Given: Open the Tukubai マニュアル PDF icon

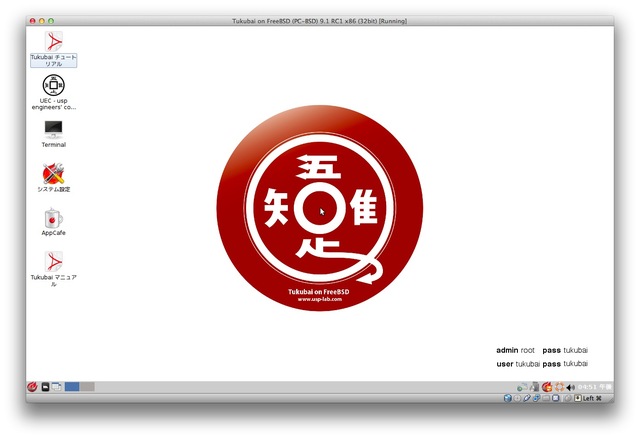Looking at the screenshot, I should 53,268.
